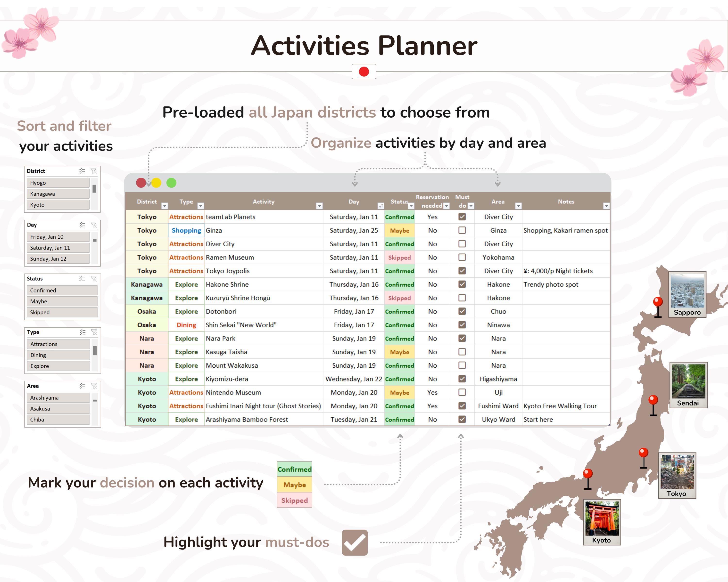Select Friday, Jan 10 in the Day slicer
The width and height of the screenshot is (728, 582).
(x=58, y=236)
